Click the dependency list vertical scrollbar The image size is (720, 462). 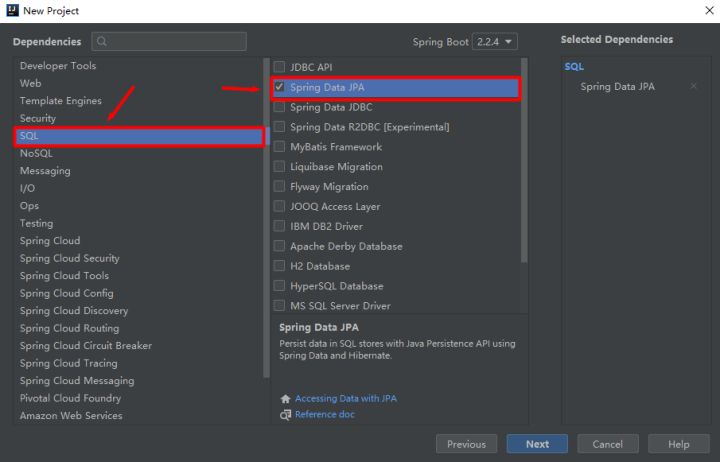click(x=524, y=160)
